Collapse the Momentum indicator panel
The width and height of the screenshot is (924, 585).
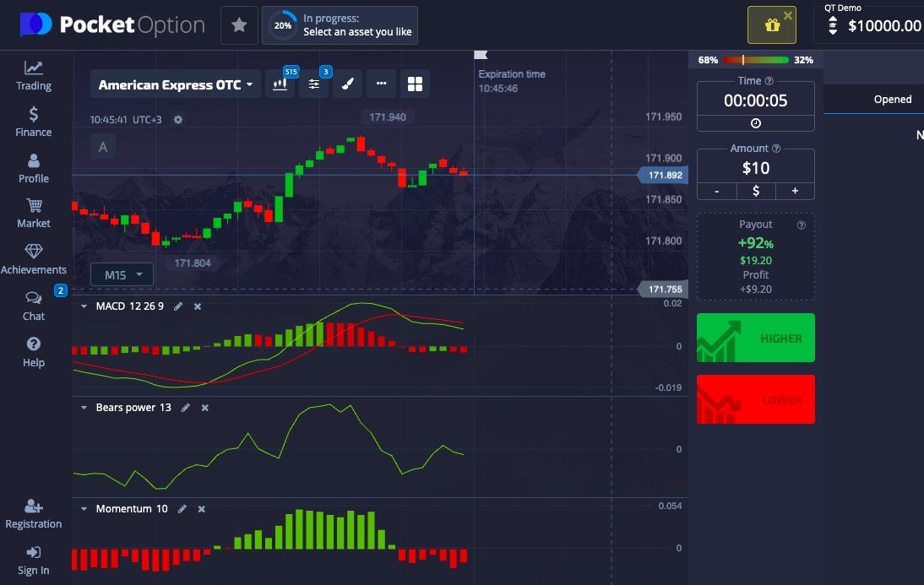(x=84, y=509)
